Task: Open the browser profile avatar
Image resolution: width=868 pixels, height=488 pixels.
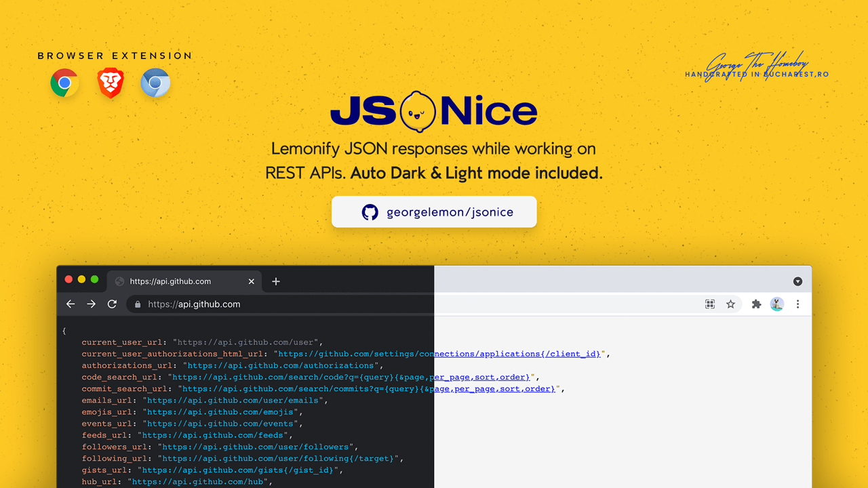Action: click(x=777, y=304)
